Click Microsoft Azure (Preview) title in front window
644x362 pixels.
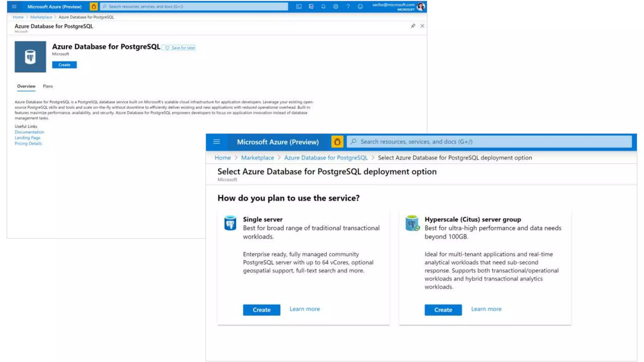coord(278,142)
